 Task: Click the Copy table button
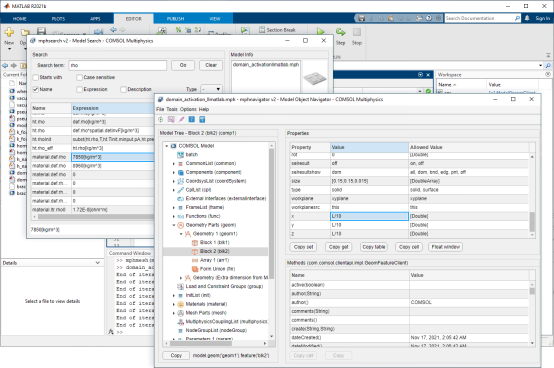click(x=374, y=247)
